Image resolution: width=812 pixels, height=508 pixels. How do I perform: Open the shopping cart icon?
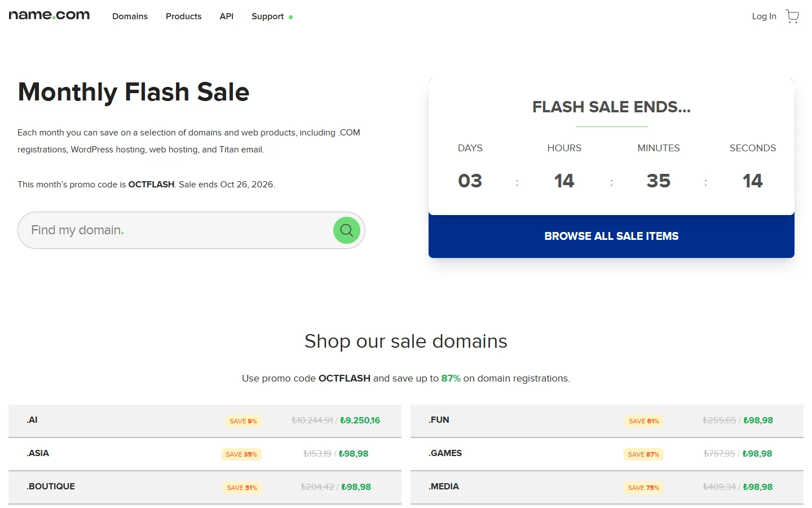point(792,16)
